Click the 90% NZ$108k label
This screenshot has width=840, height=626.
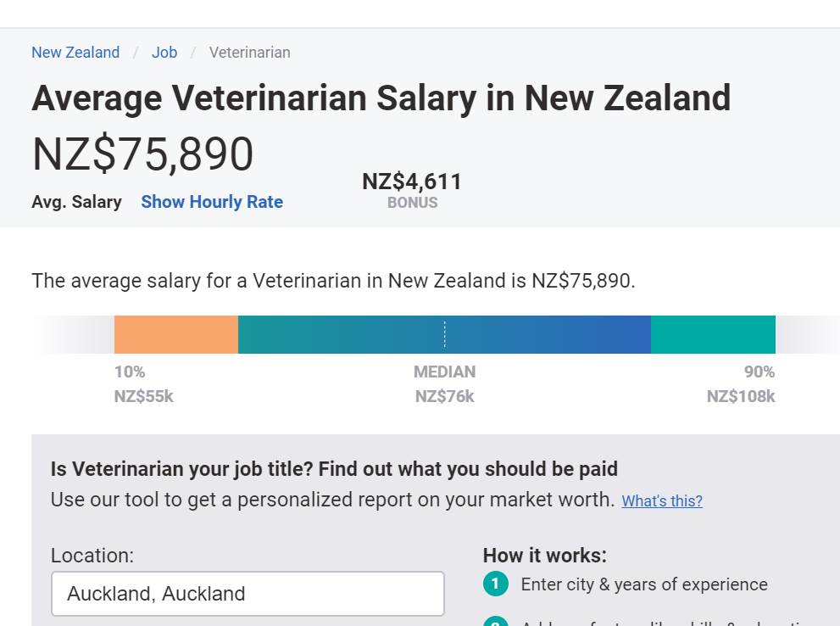click(x=742, y=384)
